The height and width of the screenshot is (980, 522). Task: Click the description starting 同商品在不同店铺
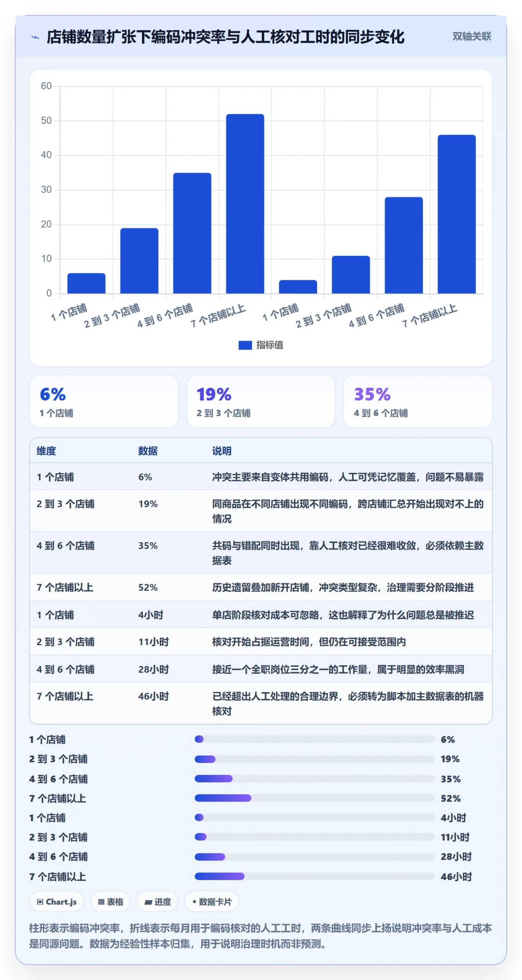[348, 511]
